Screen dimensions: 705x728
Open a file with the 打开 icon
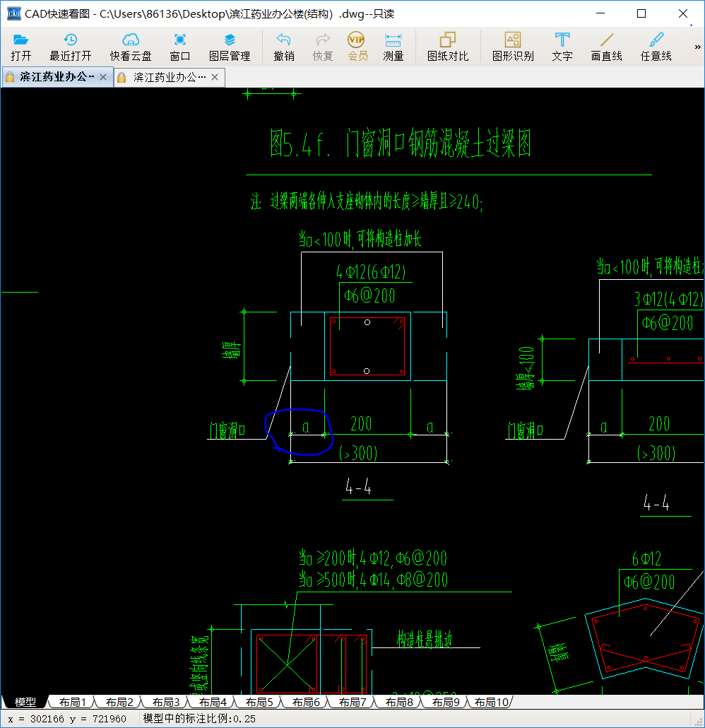[x=21, y=47]
